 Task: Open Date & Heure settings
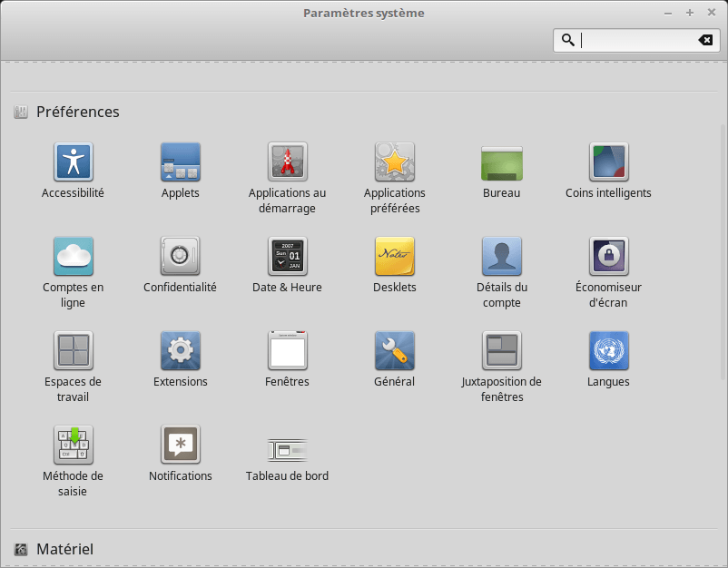[x=287, y=257]
